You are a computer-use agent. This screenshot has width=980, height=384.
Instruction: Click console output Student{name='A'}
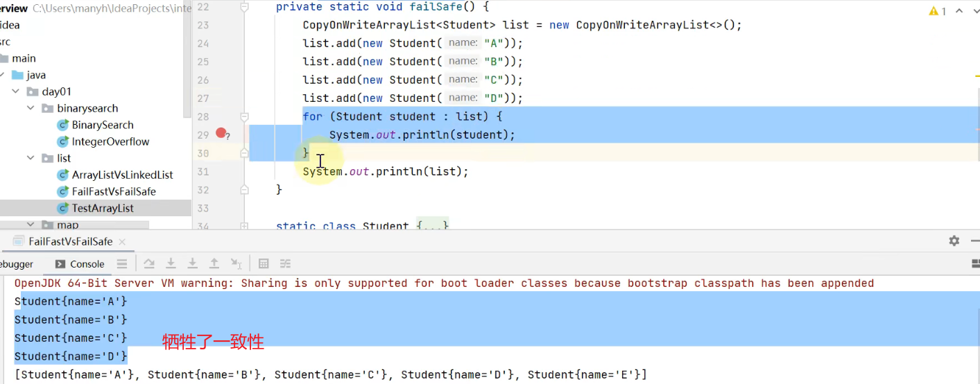click(71, 302)
